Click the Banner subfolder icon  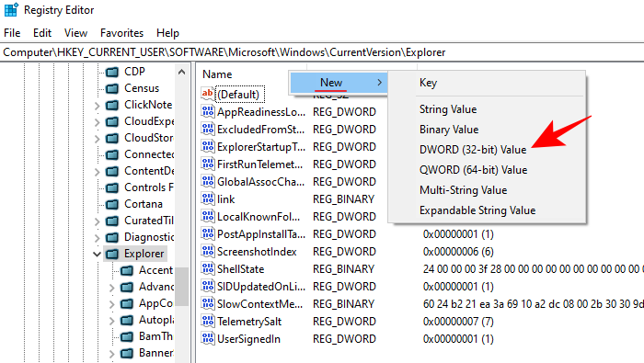click(127, 353)
